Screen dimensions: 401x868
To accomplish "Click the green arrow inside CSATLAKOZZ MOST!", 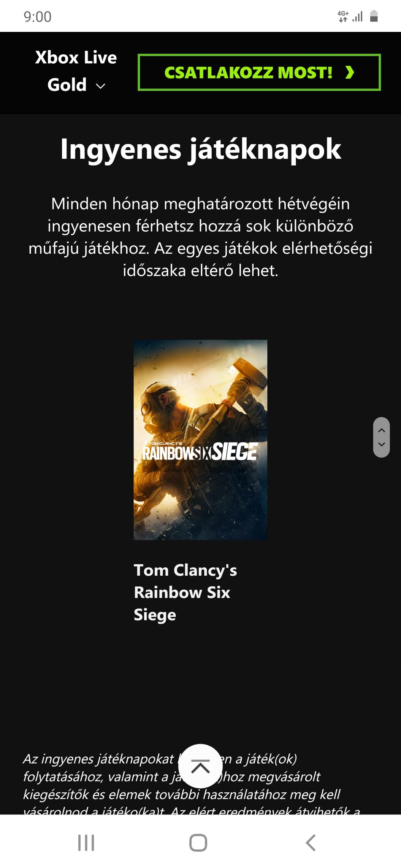I will [350, 72].
